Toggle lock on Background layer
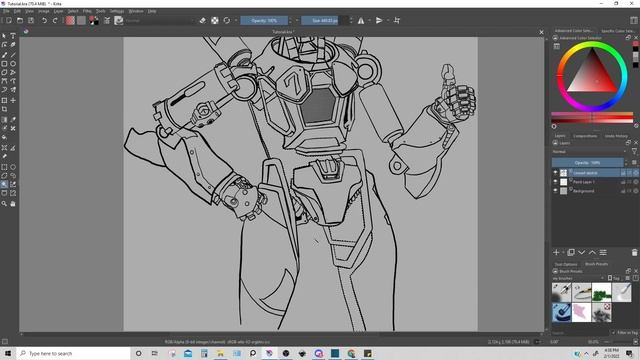The image size is (640, 360). [623, 191]
